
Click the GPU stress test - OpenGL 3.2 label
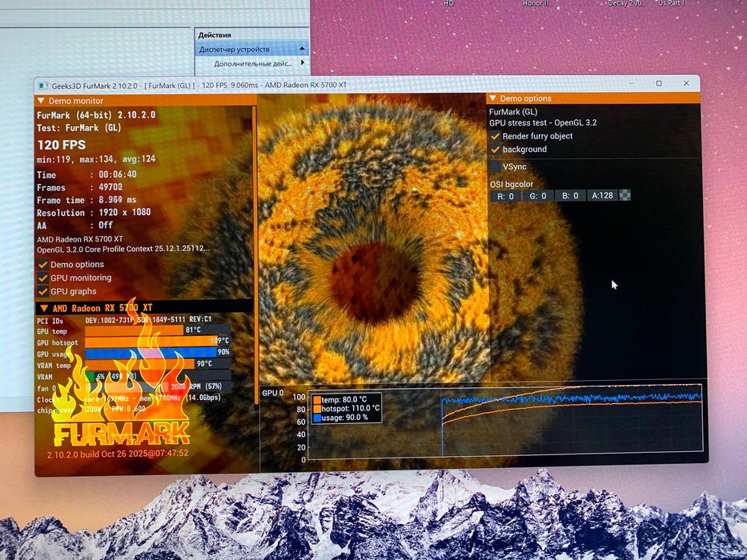coord(543,123)
